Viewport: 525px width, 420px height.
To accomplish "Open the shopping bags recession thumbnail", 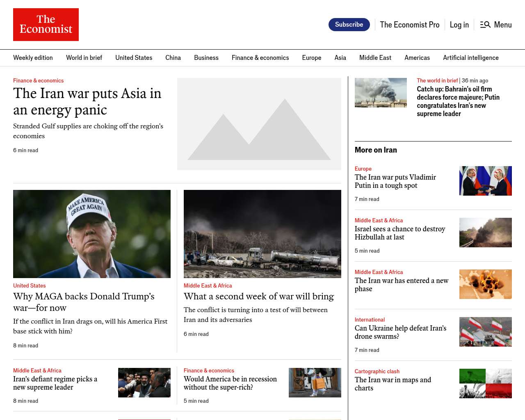I will point(315,383).
